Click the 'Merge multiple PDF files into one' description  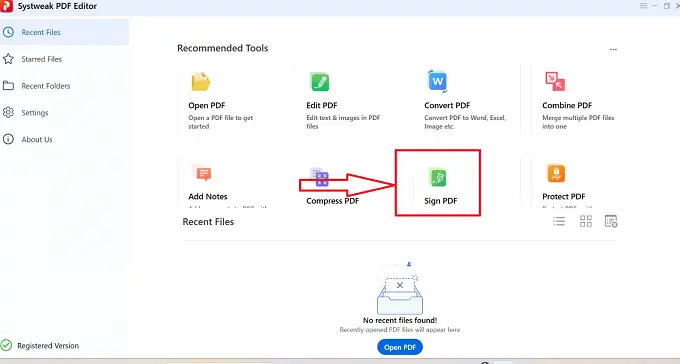[x=578, y=122]
